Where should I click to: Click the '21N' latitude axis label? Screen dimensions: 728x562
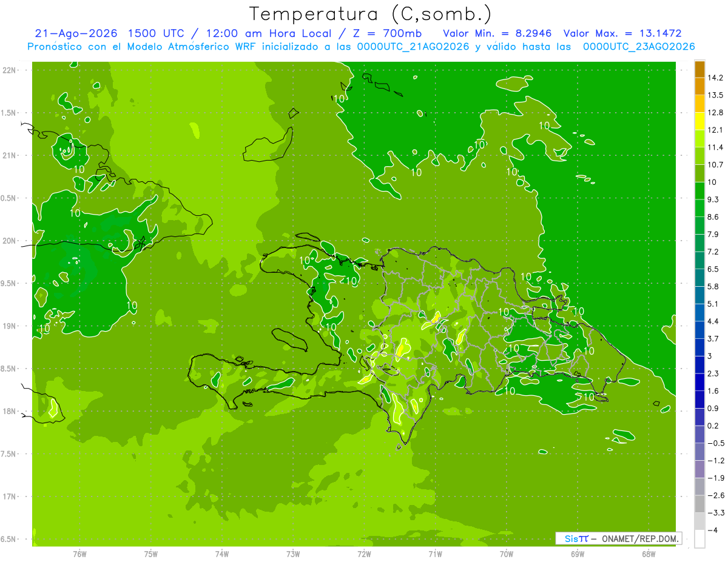point(10,156)
